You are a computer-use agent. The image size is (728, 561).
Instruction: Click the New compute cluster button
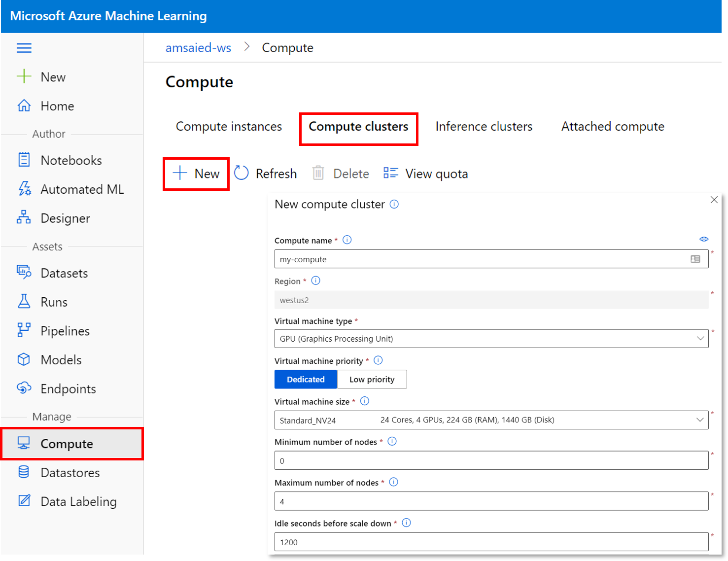click(x=196, y=174)
